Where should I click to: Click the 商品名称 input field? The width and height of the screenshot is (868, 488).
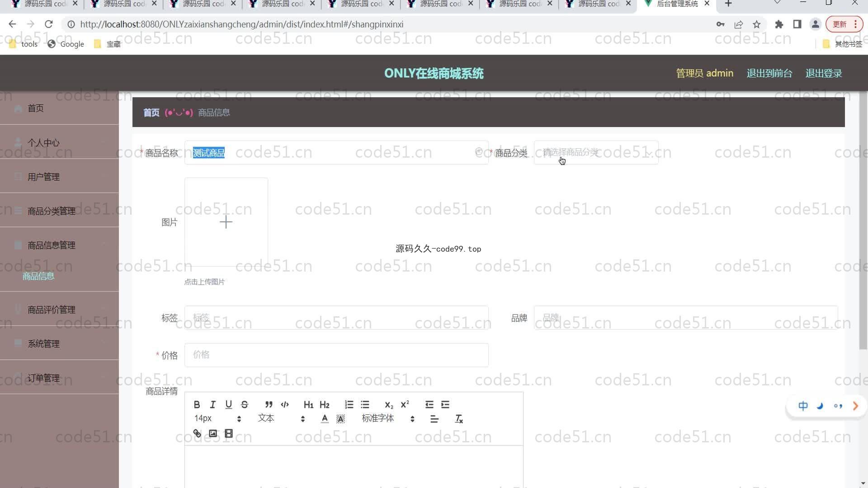tap(336, 152)
